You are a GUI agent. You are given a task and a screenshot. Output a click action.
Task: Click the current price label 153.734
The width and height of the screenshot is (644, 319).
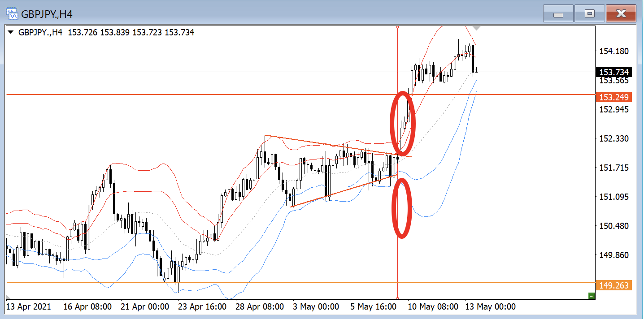click(x=613, y=72)
